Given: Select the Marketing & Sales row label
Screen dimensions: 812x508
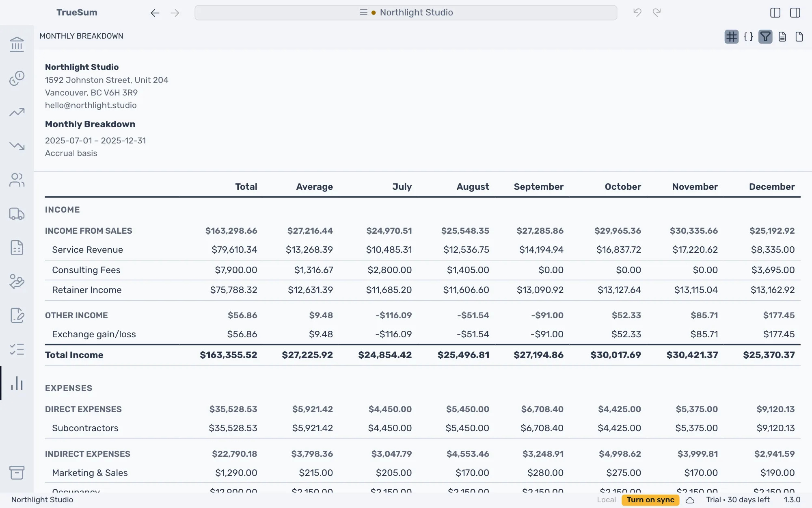Looking at the screenshot, I should click(90, 473).
